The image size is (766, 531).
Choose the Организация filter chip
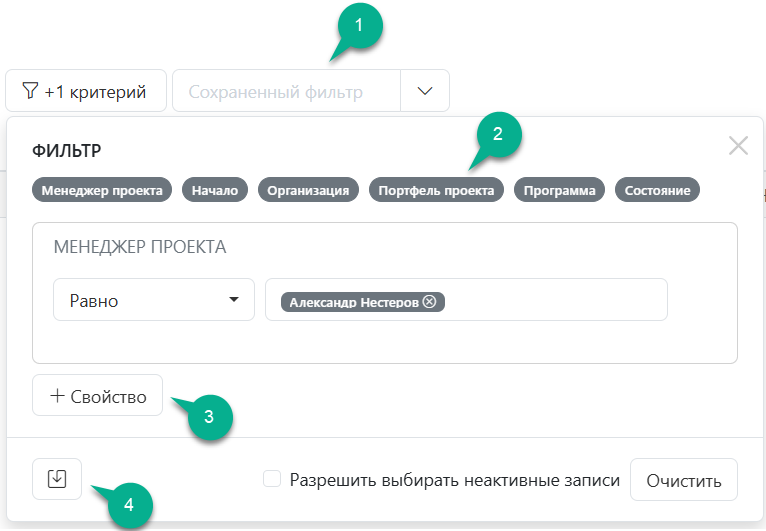point(308,191)
